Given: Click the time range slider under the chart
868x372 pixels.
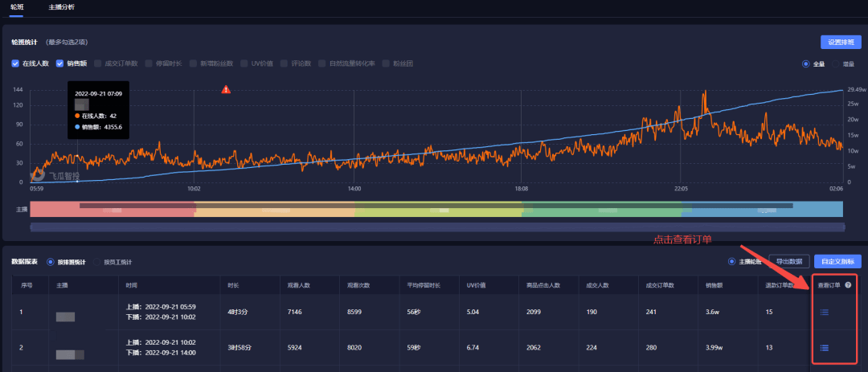Looking at the screenshot, I should click(437, 227).
